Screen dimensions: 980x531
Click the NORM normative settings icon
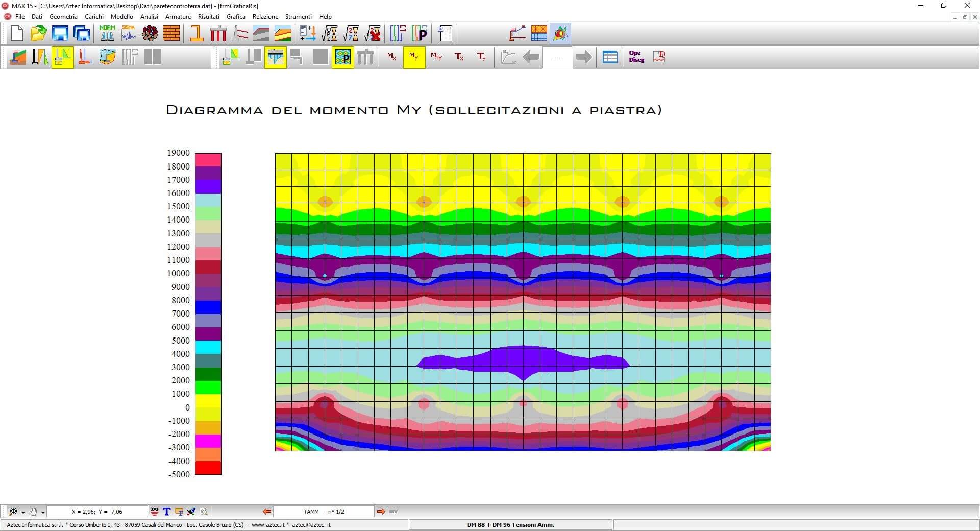coord(107,34)
